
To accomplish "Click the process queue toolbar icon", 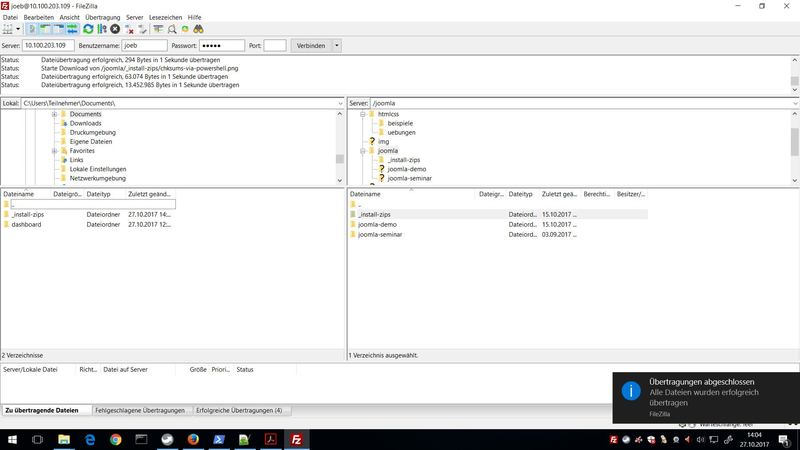I will click(102, 30).
